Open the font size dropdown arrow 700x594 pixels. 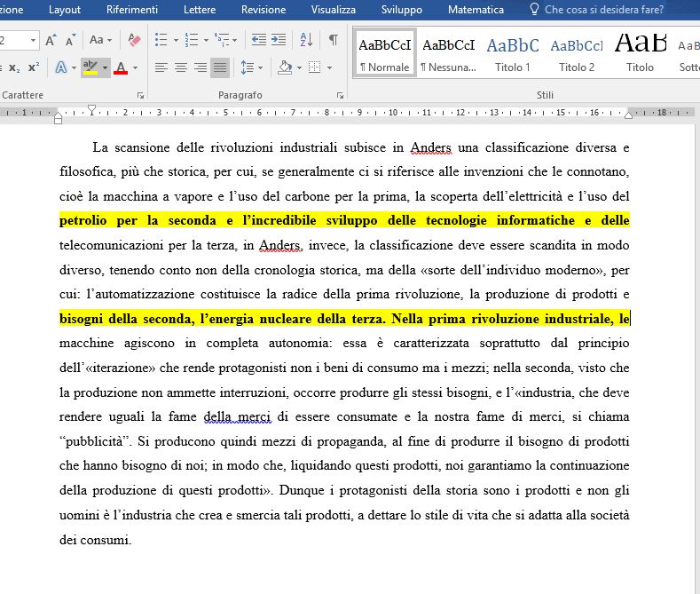tap(33, 40)
